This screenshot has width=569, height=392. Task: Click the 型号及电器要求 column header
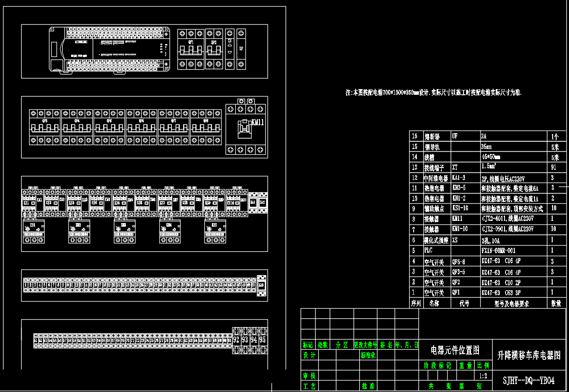point(511,303)
